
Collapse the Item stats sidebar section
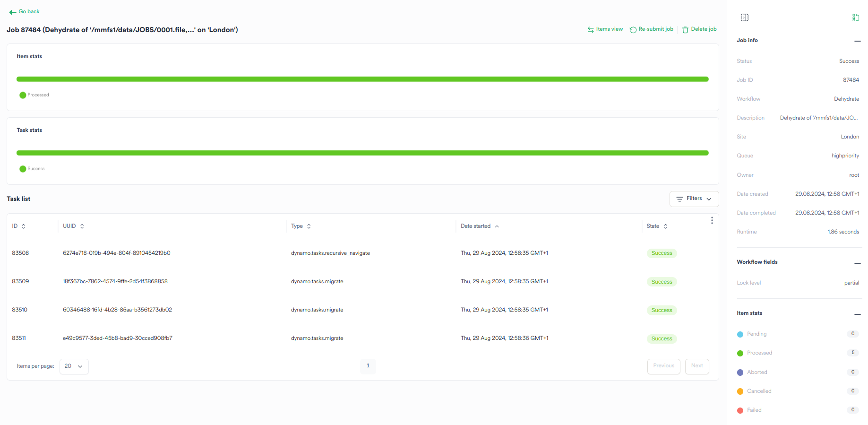[857, 314]
